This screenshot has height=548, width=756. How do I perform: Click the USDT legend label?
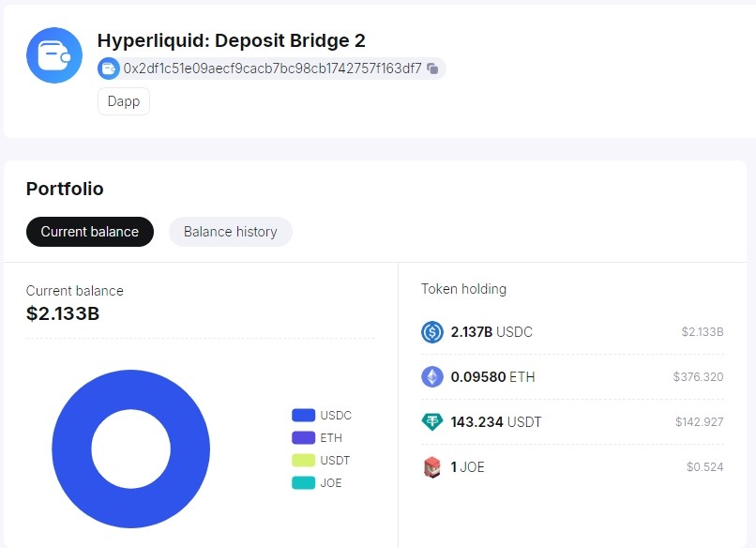point(335,460)
